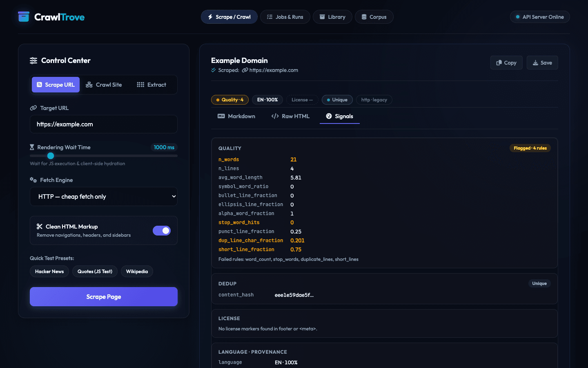Viewport: 588px width, 368px height.
Task: Click the gears icon beside Fetch Engine
Action: click(x=33, y=180)
